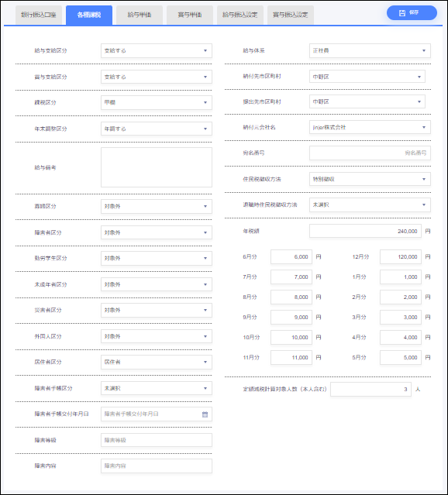Screen dimensions: 448x495
Task: Click the 障害等級 input field
Action: (x=157, y=440)
